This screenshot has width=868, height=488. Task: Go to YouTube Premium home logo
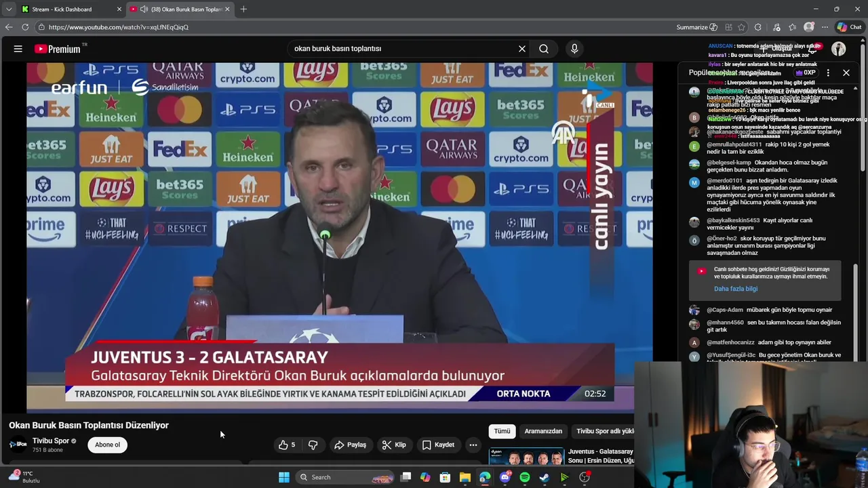58,49
